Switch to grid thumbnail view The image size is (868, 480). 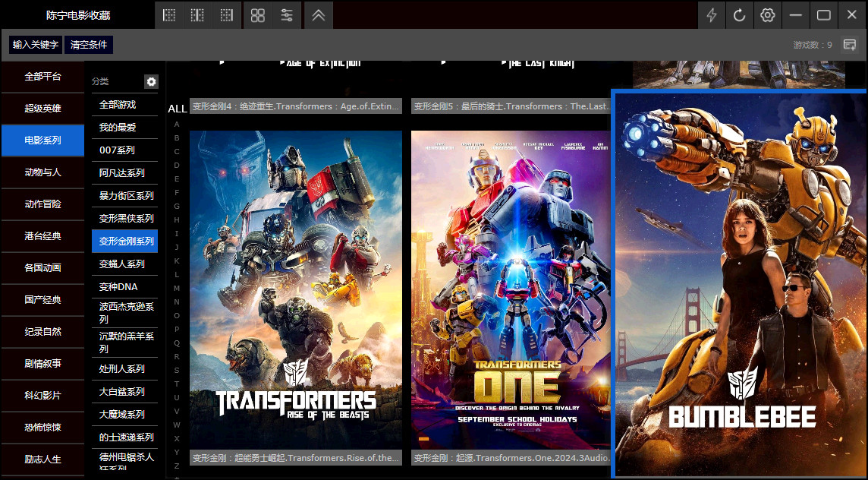tap(258, 15)
